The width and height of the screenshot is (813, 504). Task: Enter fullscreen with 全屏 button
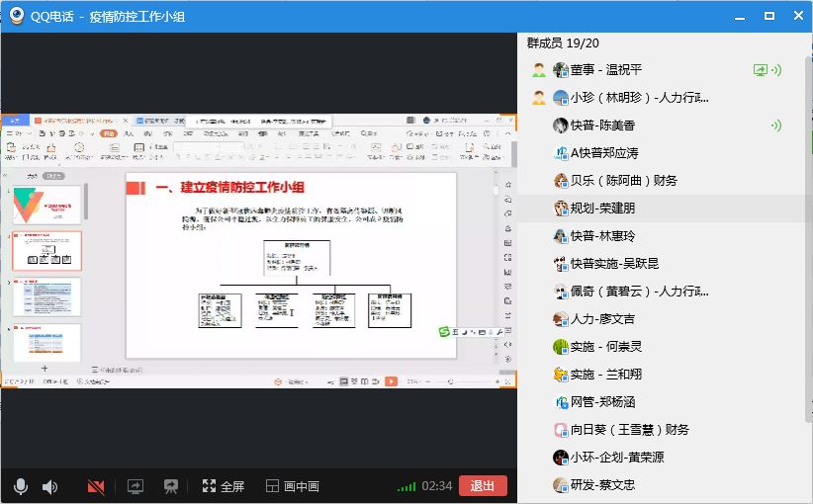tap(224, 486)
